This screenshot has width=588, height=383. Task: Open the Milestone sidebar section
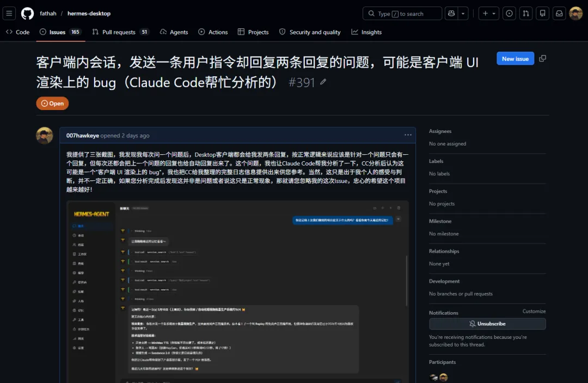click(x=440, y=221)
